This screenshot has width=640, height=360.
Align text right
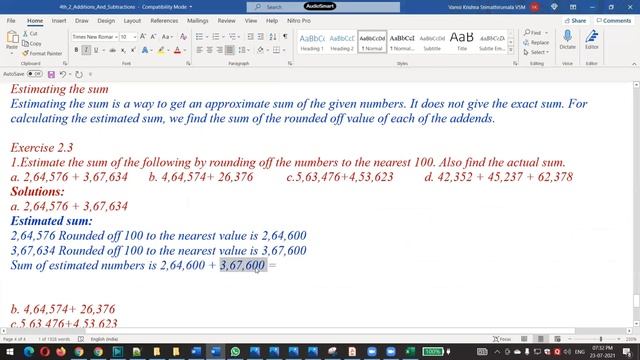(220, 50)
